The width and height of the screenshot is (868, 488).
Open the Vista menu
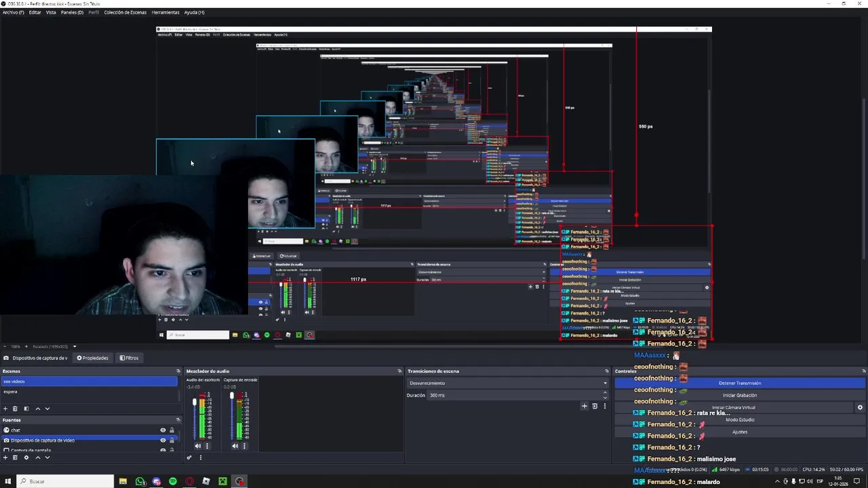tap(51, 12)
